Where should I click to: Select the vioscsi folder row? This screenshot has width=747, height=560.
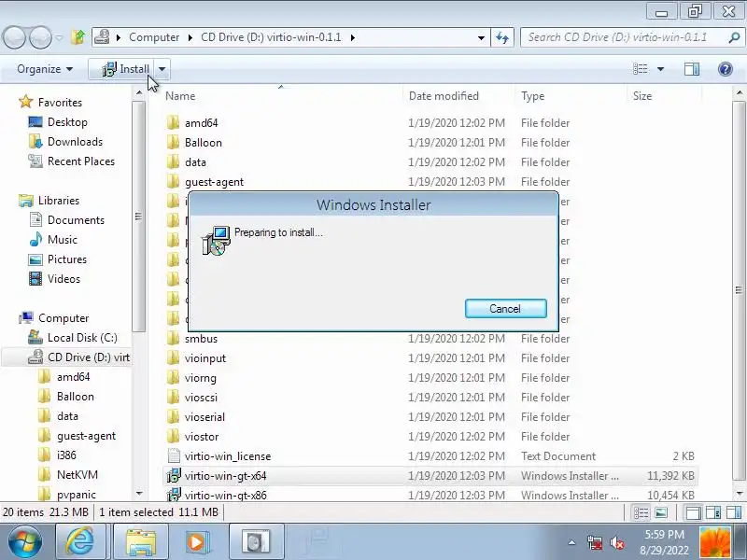(x=429, y=398)
